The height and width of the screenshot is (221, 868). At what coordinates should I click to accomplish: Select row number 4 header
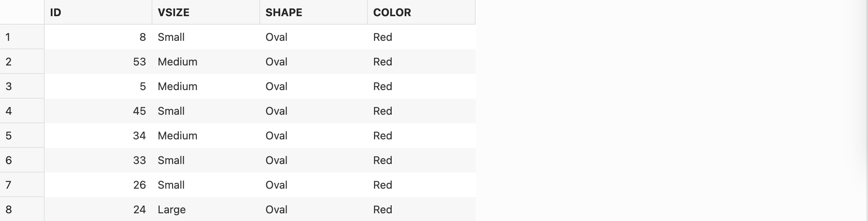point(22,111)
